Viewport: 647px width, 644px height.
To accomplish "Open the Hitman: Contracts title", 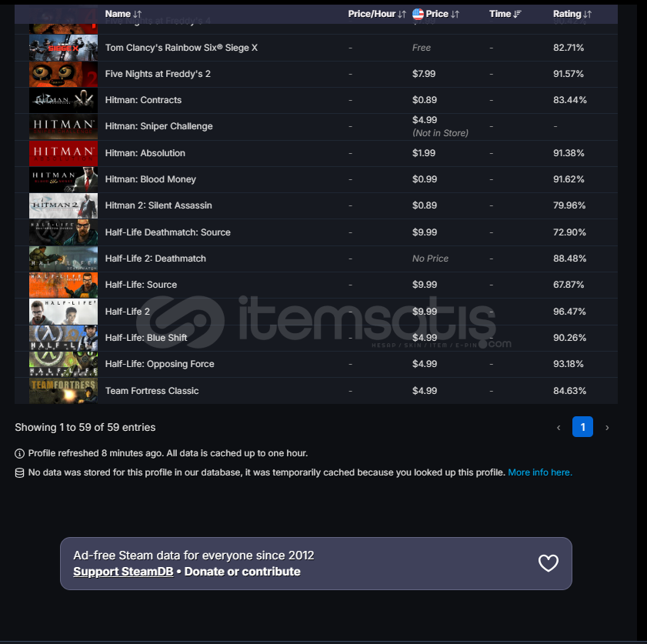I will pyautogui.click(x=143, y=100).
